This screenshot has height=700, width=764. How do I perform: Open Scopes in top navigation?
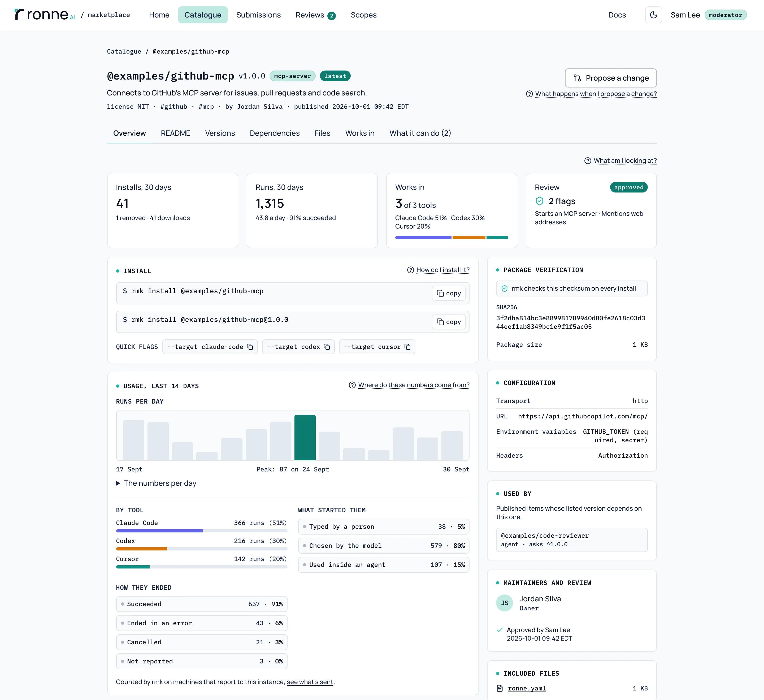coord(363,15)
